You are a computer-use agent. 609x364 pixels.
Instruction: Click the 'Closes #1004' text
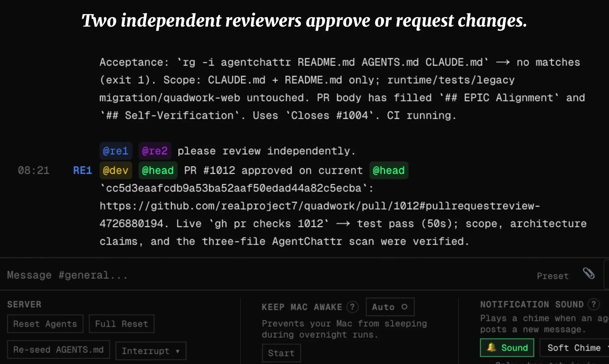329,115
